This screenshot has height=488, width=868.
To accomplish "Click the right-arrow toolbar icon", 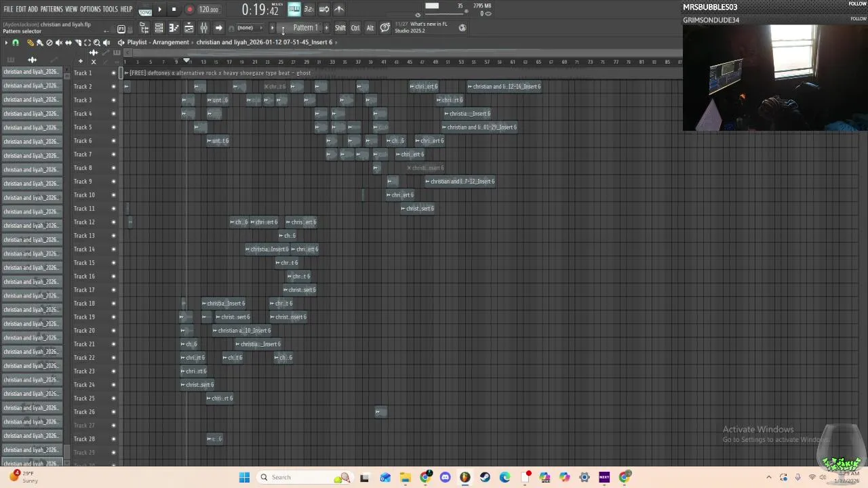I will click(x=218, y=28).
